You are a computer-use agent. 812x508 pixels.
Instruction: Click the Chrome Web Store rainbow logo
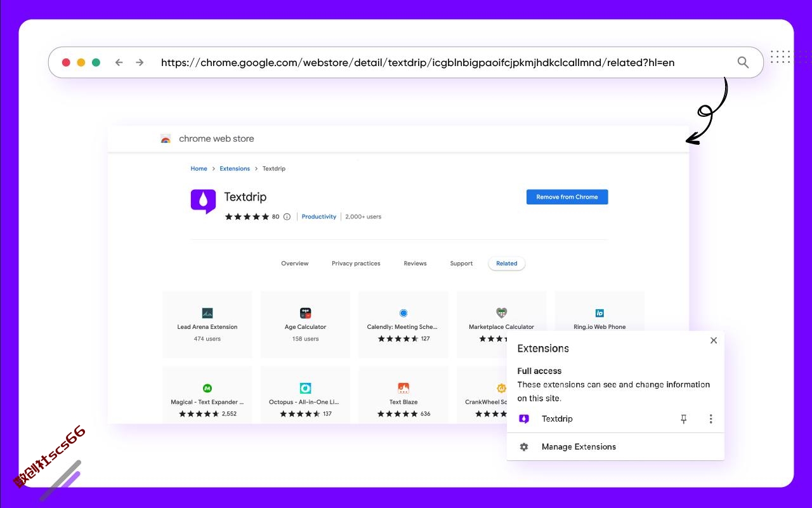point(166,138)
